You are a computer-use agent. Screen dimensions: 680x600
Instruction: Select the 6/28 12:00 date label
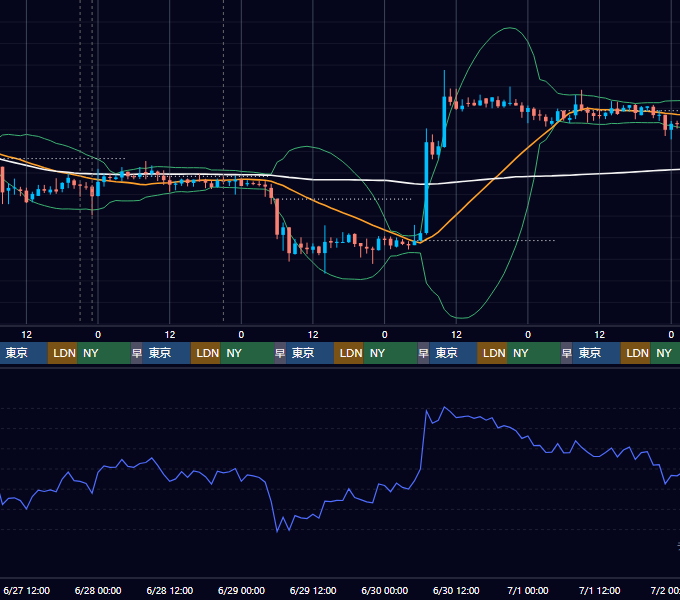[x=170, y=590]
